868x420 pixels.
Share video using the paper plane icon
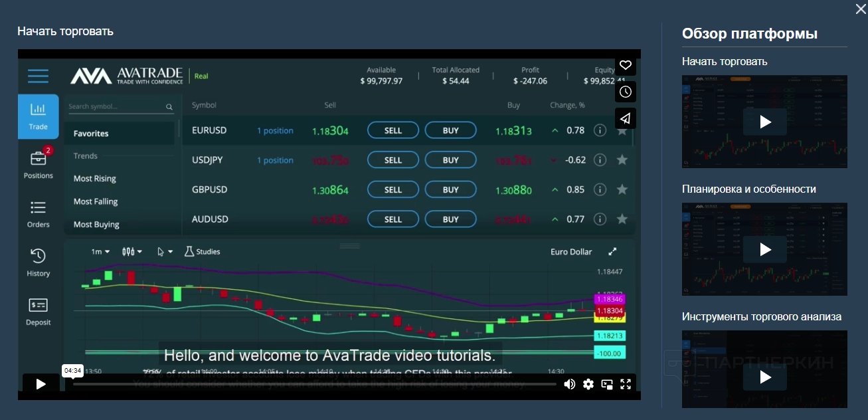626,118
